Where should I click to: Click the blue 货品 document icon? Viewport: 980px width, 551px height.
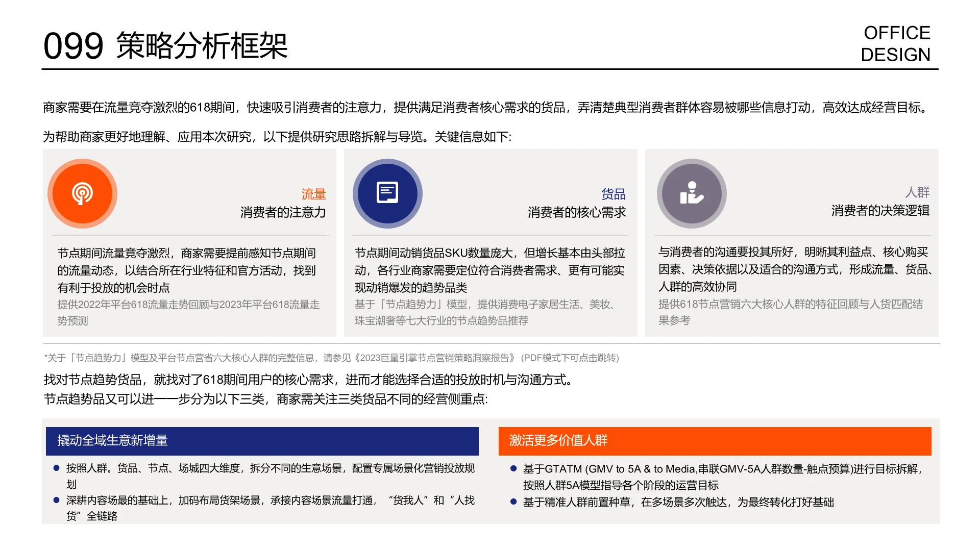[387, 194]
